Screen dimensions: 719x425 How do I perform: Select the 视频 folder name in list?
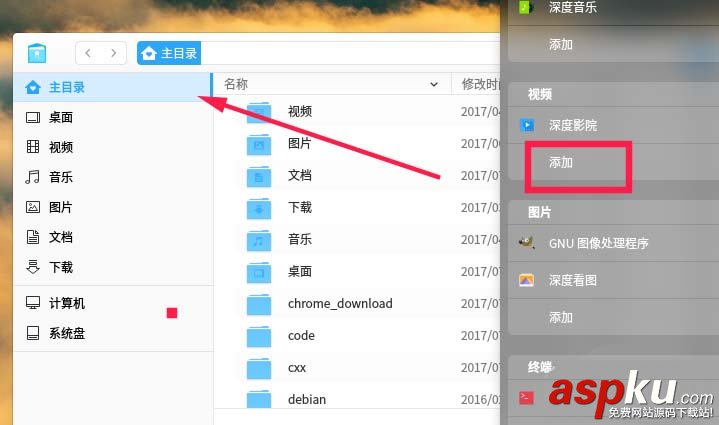[300, 111]
